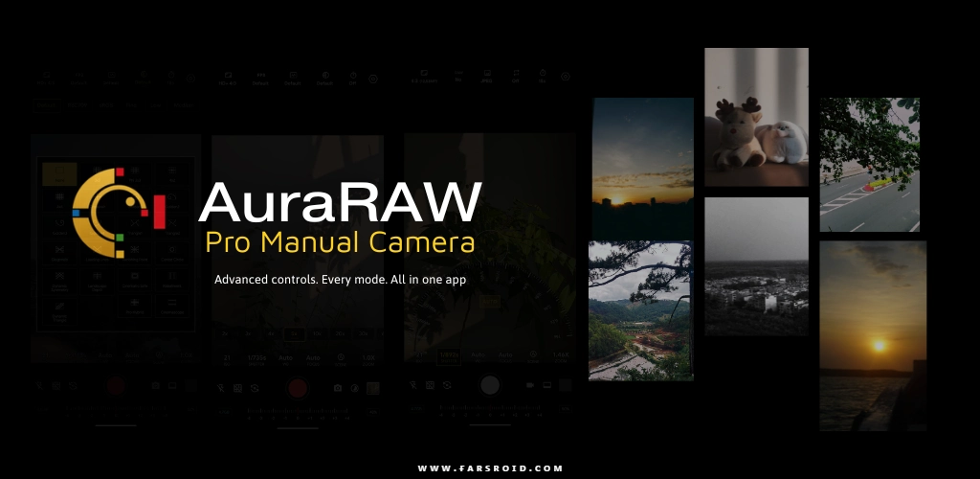Open the plush reindeer toys photo
Image resolution: width=980 pixels, height=479 pixels.
click(756, 117)
